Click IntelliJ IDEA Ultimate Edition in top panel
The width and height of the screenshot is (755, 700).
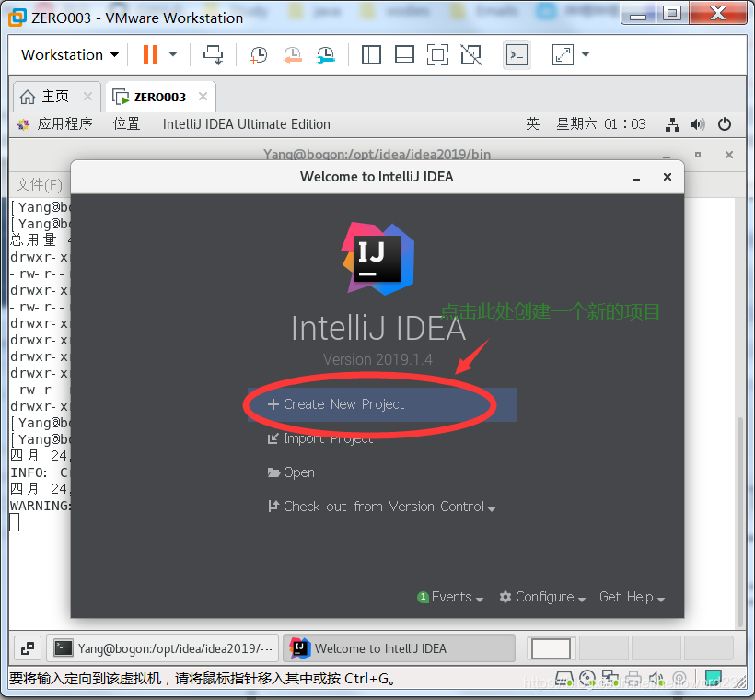point(247,124)
